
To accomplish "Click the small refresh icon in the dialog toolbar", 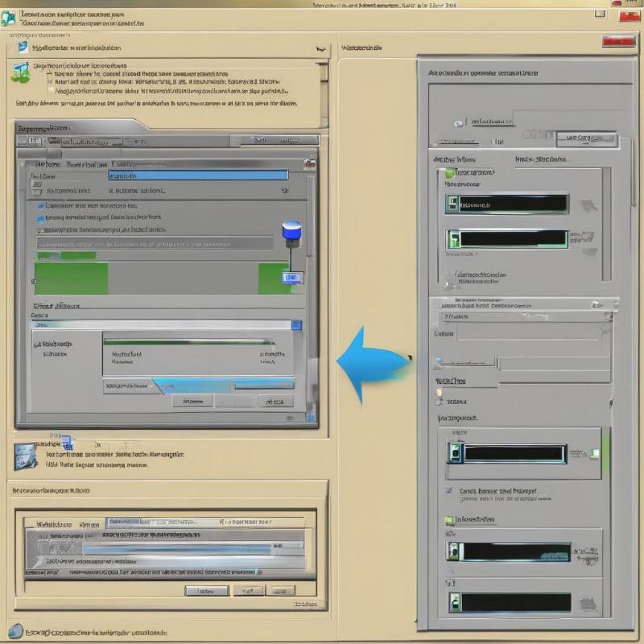I will [x=33, y=141].
